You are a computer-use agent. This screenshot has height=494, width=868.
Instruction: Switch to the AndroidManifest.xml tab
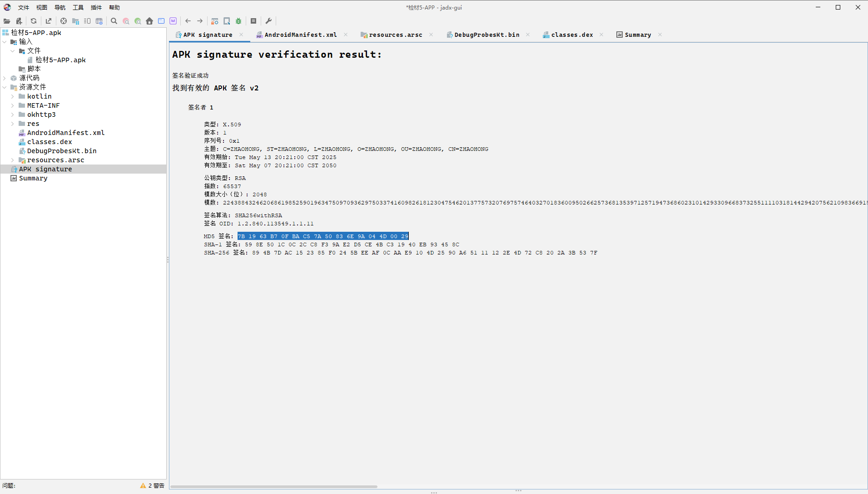tap(300, 35)
